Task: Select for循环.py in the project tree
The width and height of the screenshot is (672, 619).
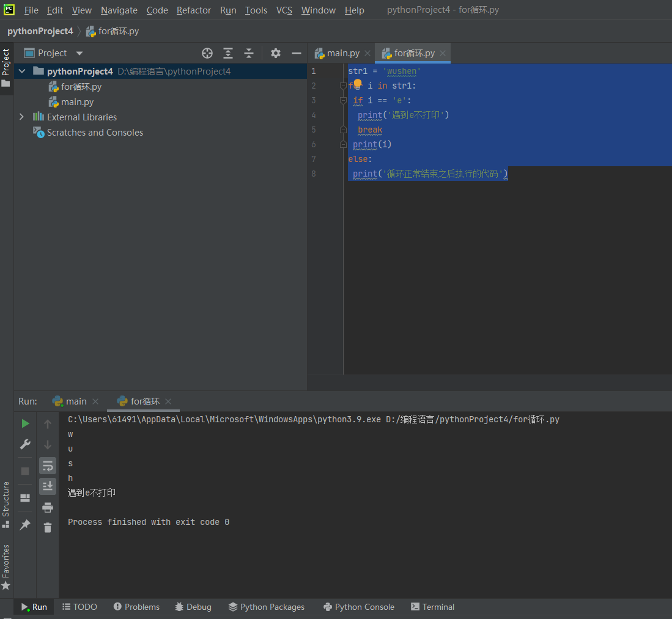Action: 75,87
